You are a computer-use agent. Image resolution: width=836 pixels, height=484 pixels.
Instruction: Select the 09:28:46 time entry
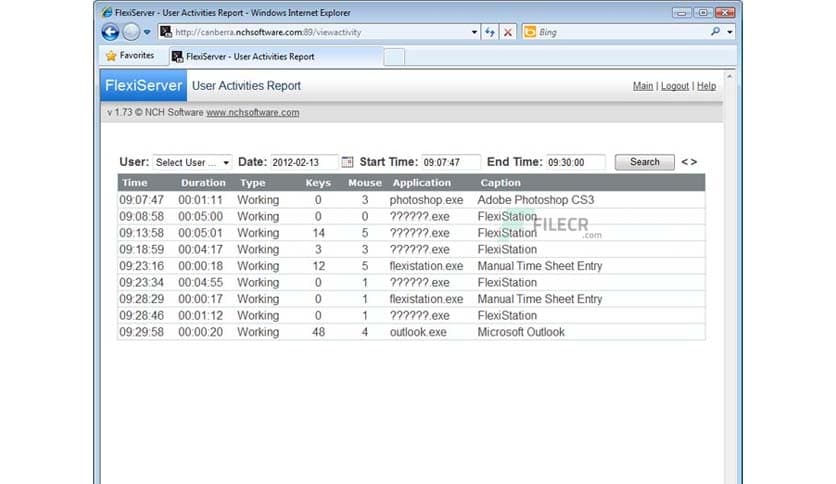141,316
